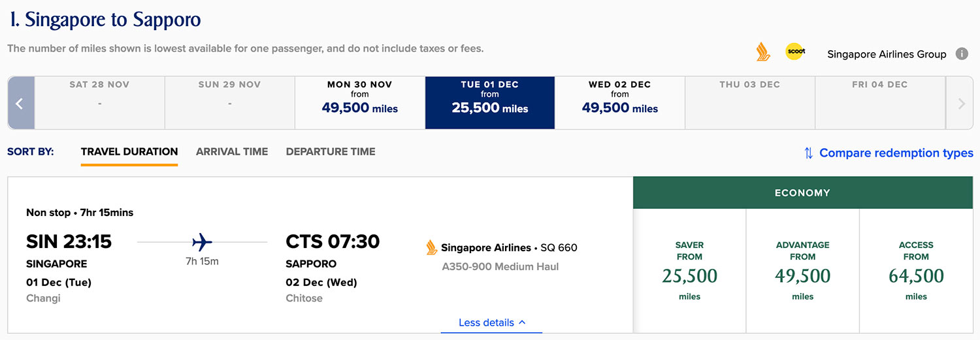The width and height of the screenshot is (980, 340).
Task: Select Mon 30 Nov date tab
Action: [x=360, y=103]
